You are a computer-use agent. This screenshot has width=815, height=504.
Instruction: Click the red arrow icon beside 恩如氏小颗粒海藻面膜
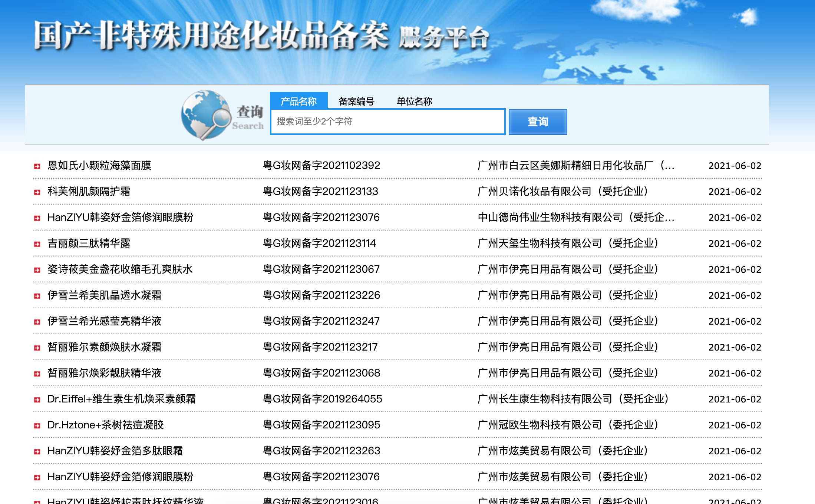(37, 166)
